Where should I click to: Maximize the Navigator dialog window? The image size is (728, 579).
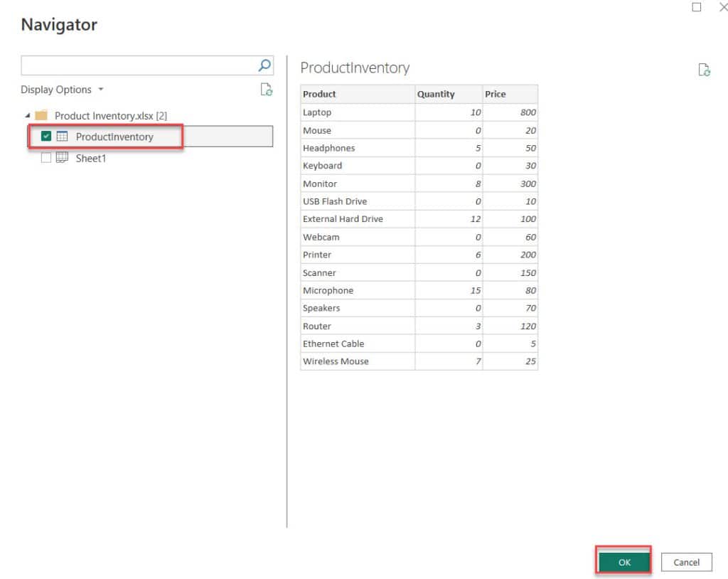pos(697,7)
